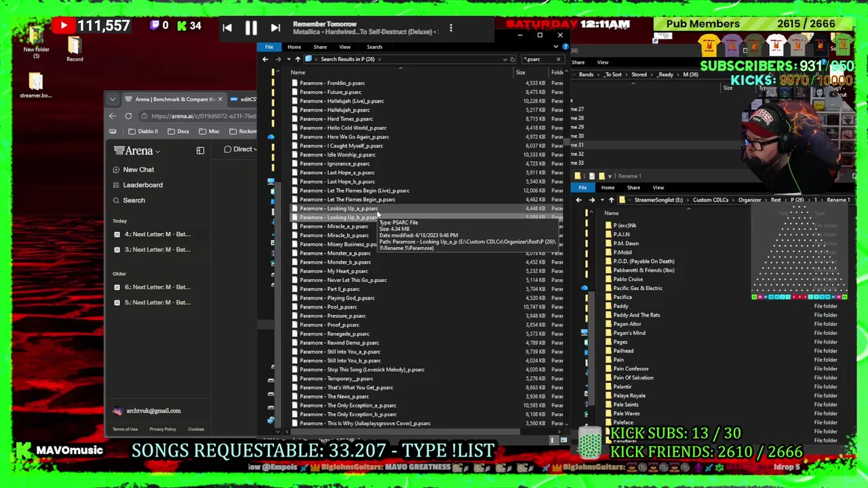Open Home tab in Rename 1 Explorer
Screen dimensions: 868x488
point(608,188)
